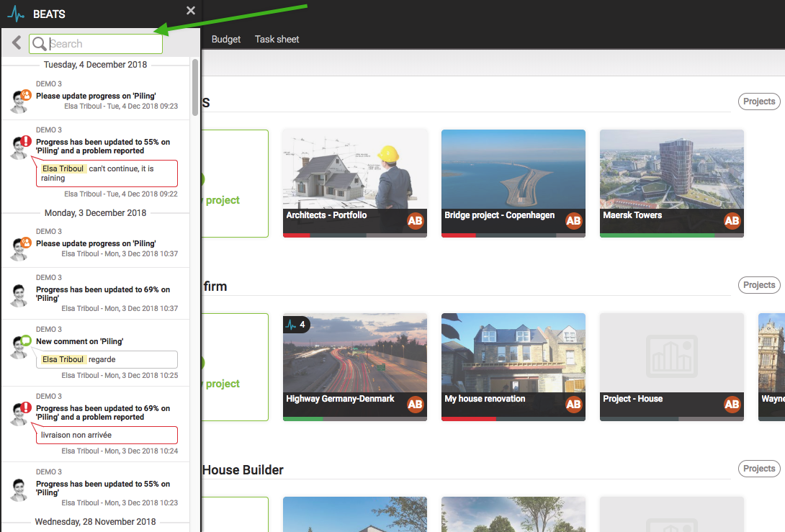Go back with the left chevron arrow

[17, 42]
